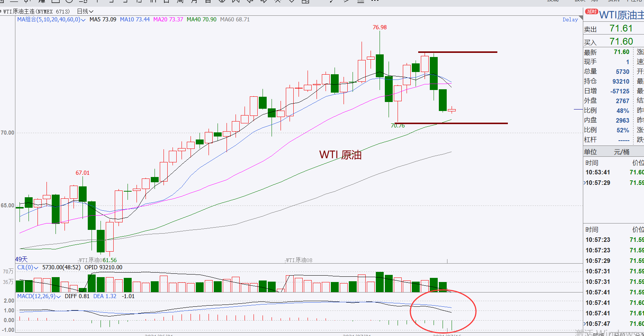This screenshot has height=336, width=644.
Task: Click the MA10 73.44 value
Action: (135, 19)
